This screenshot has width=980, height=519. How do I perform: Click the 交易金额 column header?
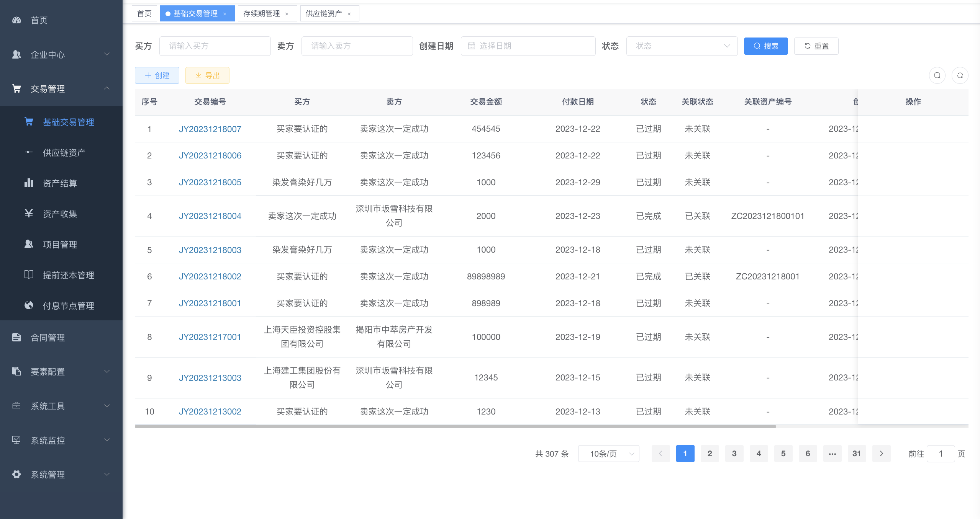486,102
